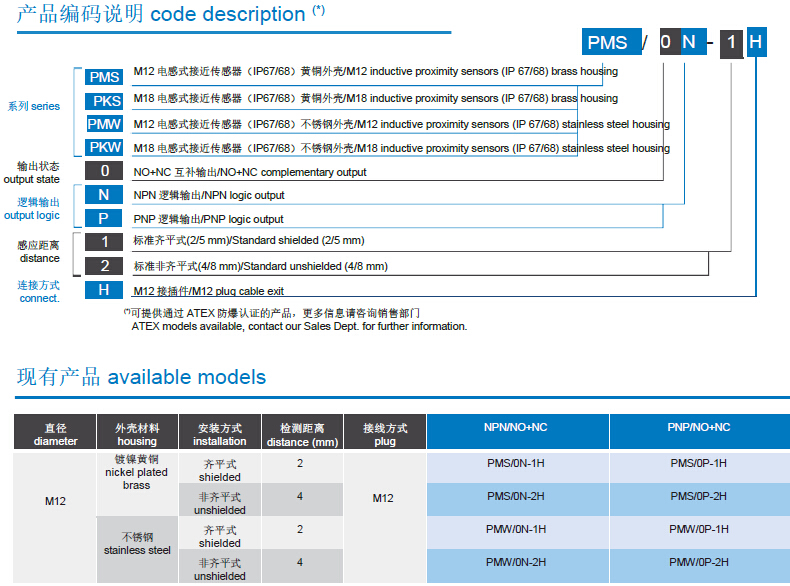Screen dimensions: 790x586
Task: Select the PKS series code badge
Action: coord(104,101)
